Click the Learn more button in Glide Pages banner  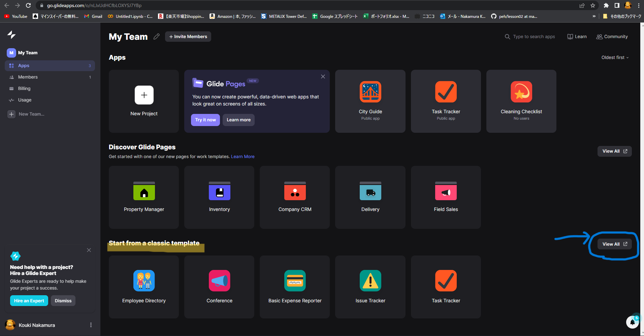pos(238,120)
